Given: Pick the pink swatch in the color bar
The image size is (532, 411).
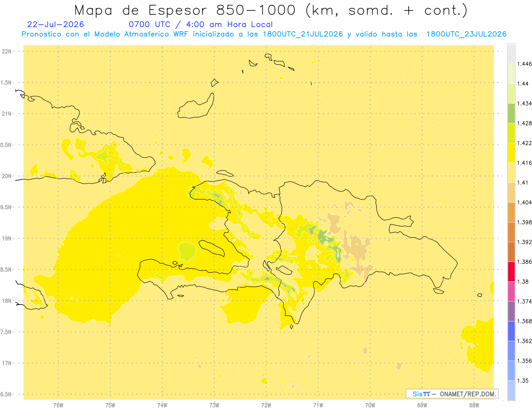Looking at the screenshot, I should (x=511, y=291).
